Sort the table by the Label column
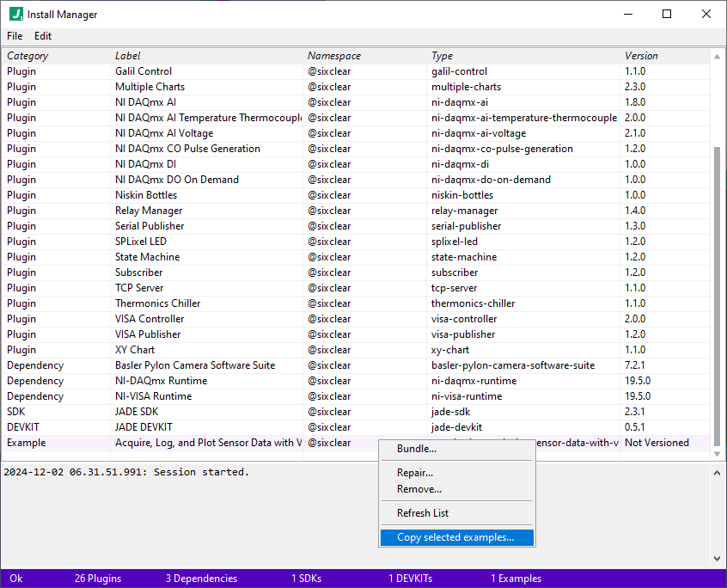 point(127,55)
